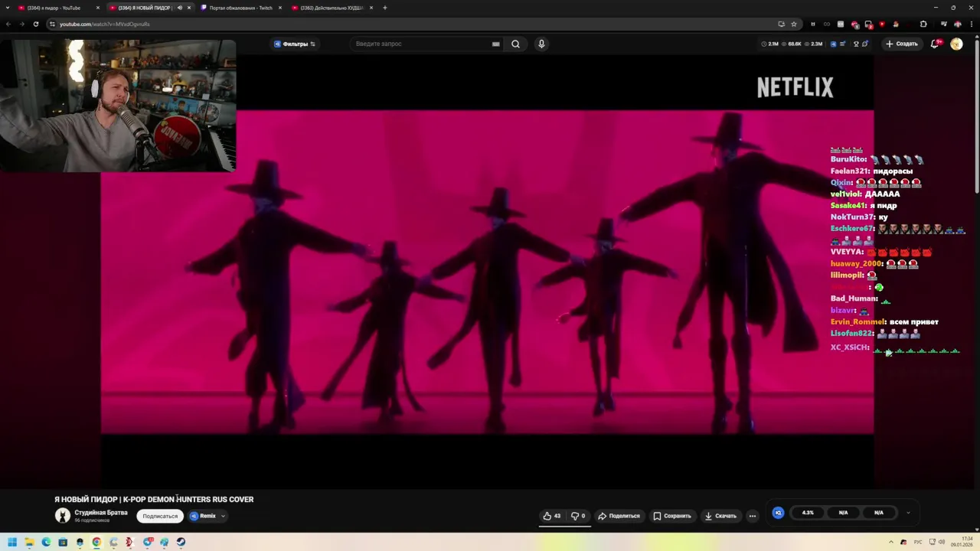Click the red YouTube extension icon in toolbar
The image size is (980, 551).
(x=882, y=24)
